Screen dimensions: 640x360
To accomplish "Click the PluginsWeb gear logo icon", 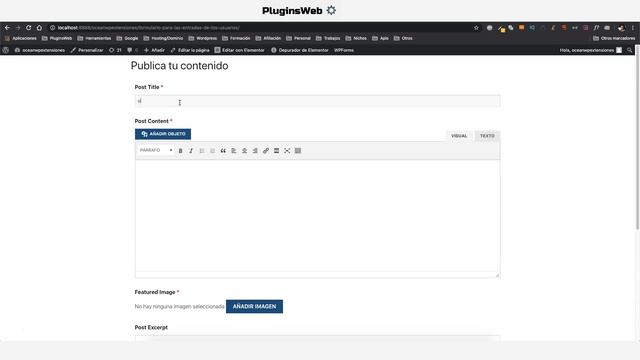I will coord(331,10).
